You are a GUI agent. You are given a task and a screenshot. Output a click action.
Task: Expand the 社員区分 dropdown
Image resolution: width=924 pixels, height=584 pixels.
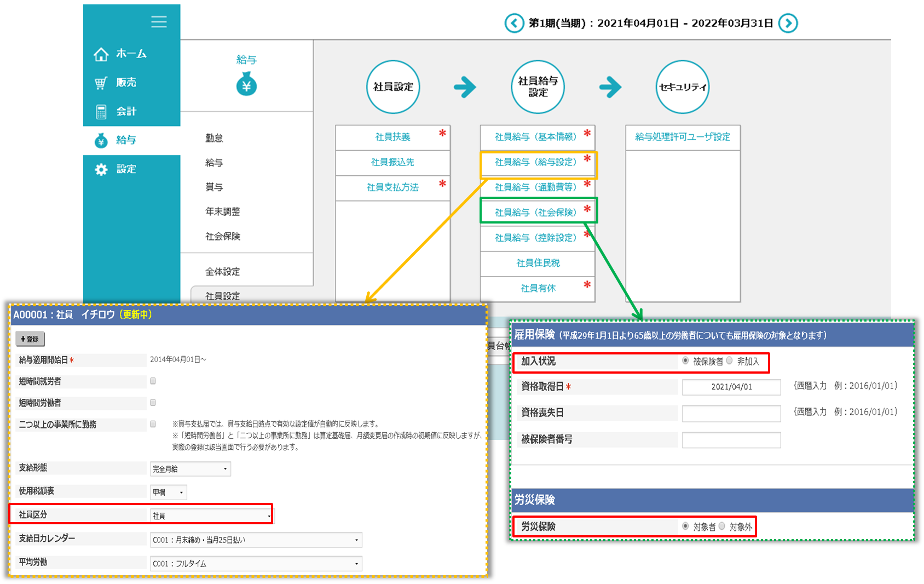211,516
